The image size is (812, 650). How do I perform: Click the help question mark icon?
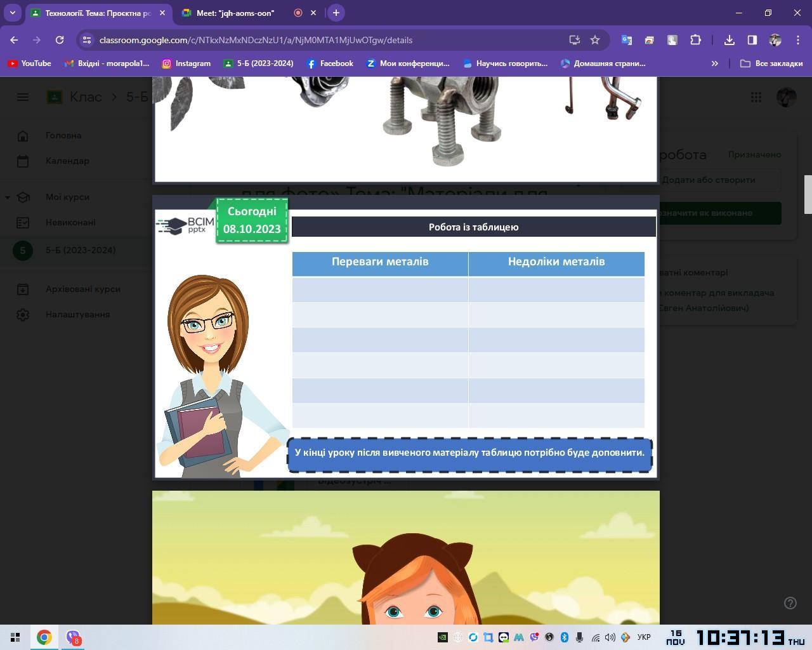pos(790,603)
